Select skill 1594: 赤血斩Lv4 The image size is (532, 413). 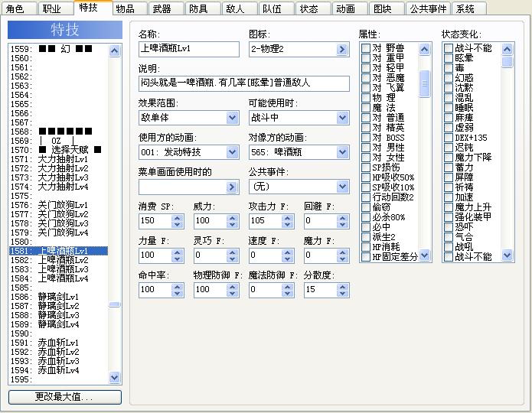point(58,370)
